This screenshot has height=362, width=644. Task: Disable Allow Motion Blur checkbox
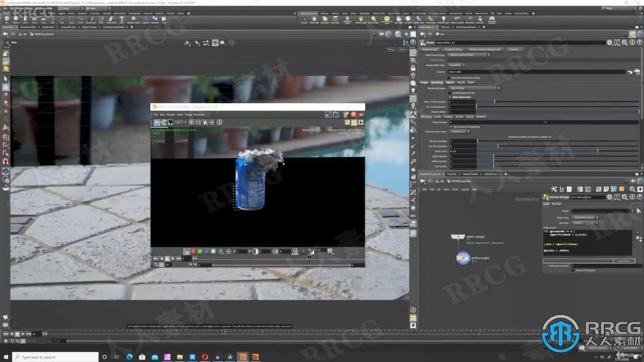point(450,97)
